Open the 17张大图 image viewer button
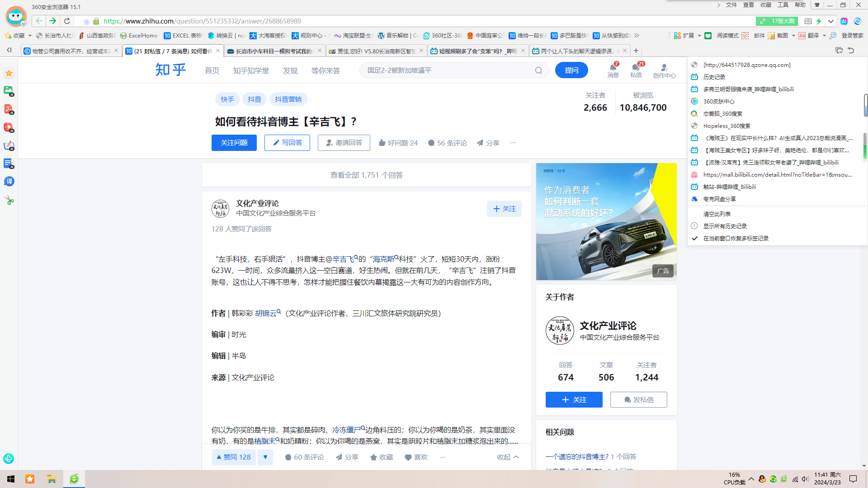Screen dimensions: 868x488 coord(777,21)
